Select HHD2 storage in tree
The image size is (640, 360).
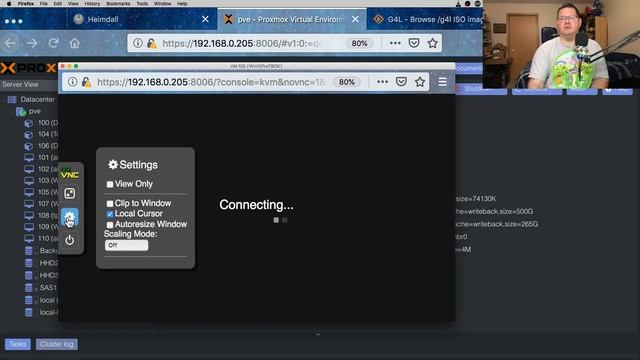click(48, 263)
